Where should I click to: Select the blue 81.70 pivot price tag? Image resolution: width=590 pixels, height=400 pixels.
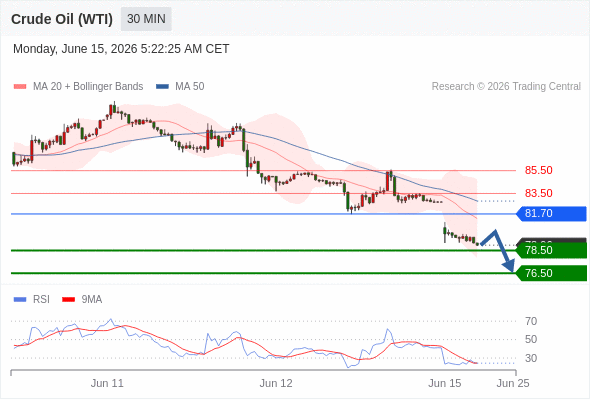pos(551,213)
